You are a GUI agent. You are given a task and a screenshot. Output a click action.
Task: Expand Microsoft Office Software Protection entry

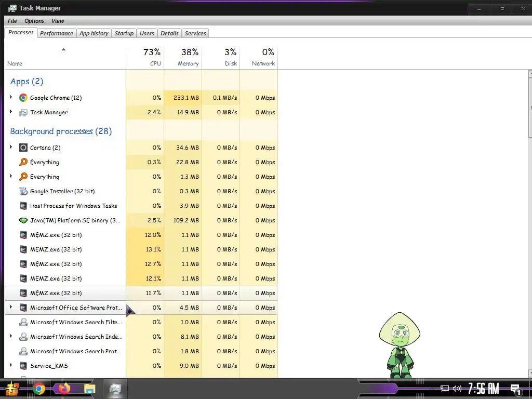(11, 308)
